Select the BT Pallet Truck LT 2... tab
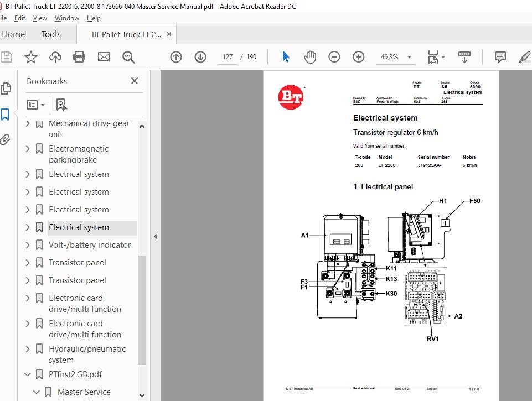The width and height of the screenshot is (532, 401). 126,34
